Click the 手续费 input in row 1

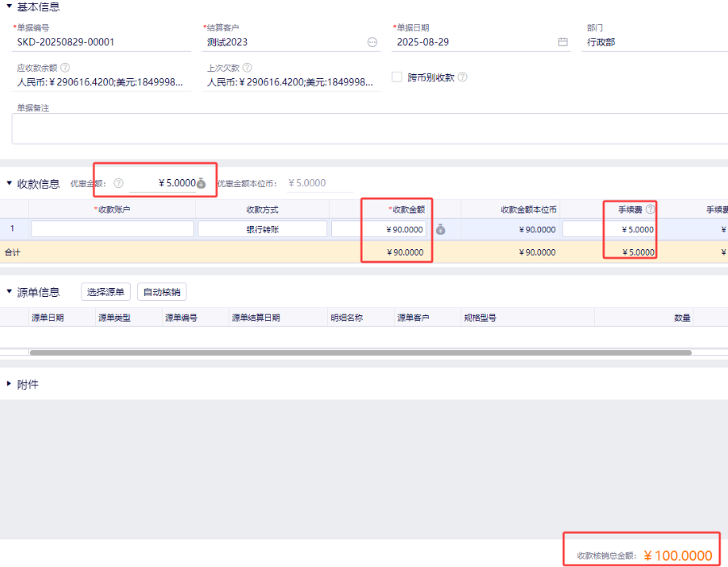pyautogui.click(x=609, y=229)
